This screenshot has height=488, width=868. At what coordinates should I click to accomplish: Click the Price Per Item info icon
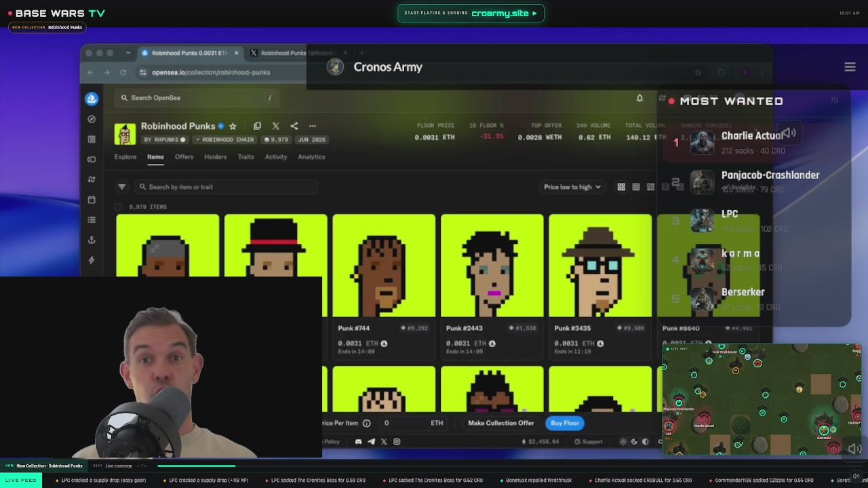[x=366, y=423]
